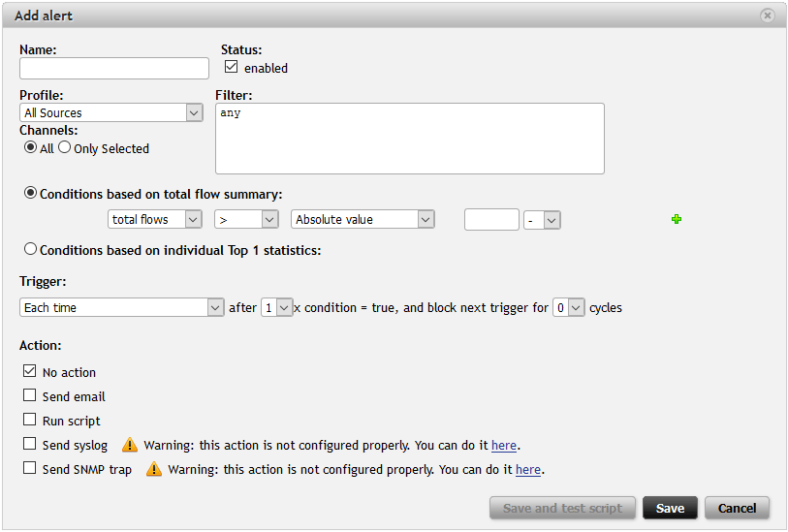The width and height of the screenshot is (788, 532).
Task: Click the warning icon beside Send syslog
Action: click(130, 445)
